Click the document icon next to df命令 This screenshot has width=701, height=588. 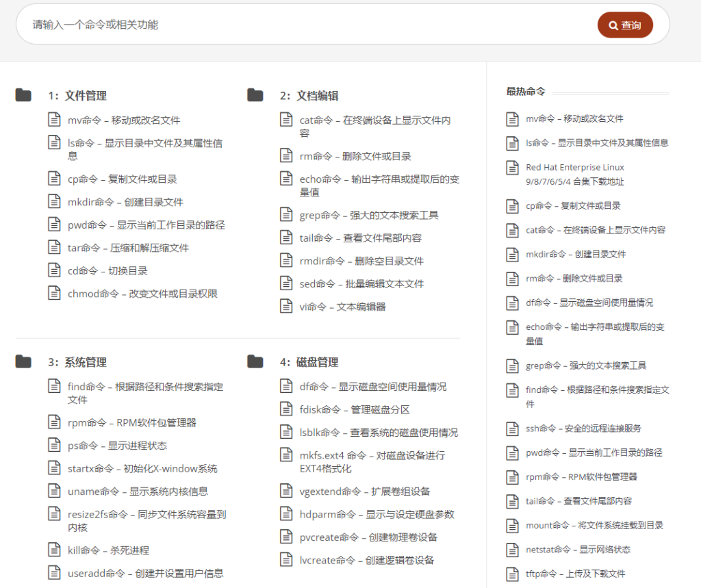[x=286, y=386]
